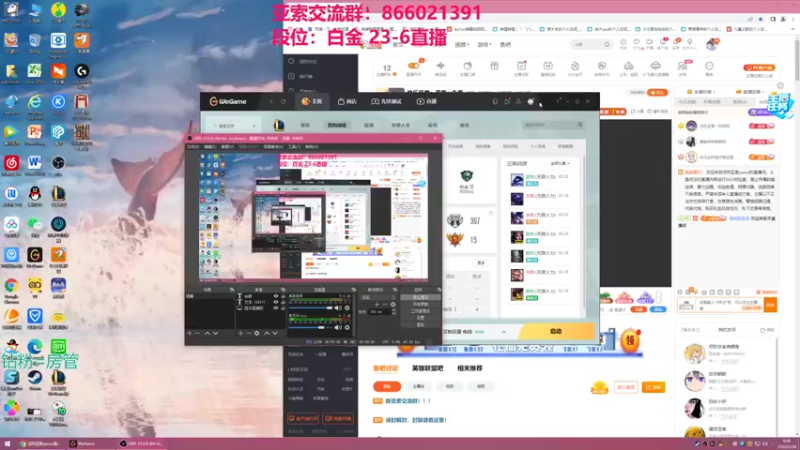The height and width of the screenshot is (450, 800).
Task: Open Internet Explorer desktop shortcut
Action: tap(35, 102)
